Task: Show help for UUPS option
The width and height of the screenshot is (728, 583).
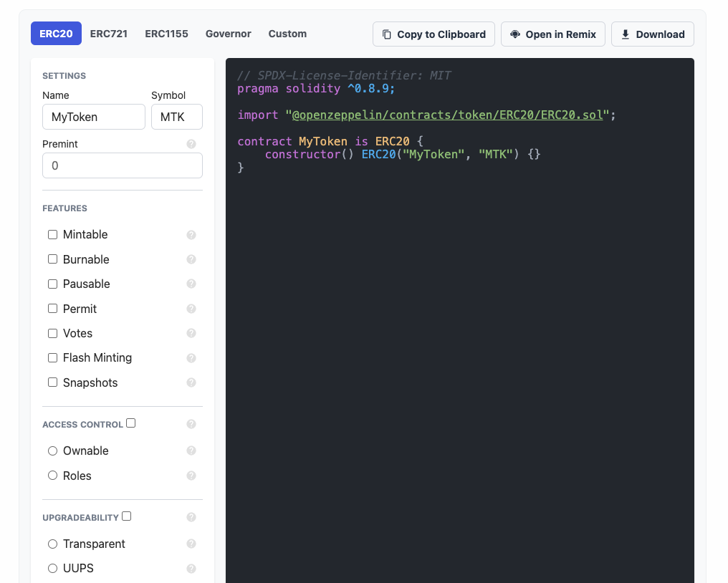Action: (191, 569)
